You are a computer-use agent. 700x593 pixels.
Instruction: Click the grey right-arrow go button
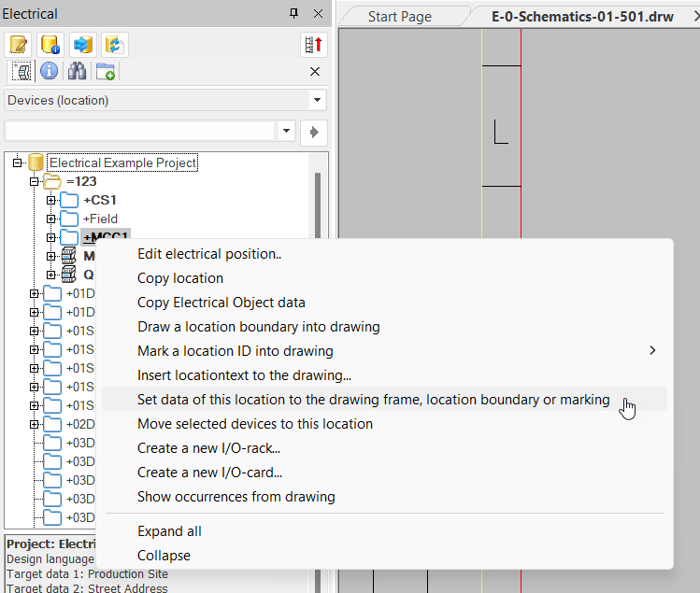click(314, 132)
